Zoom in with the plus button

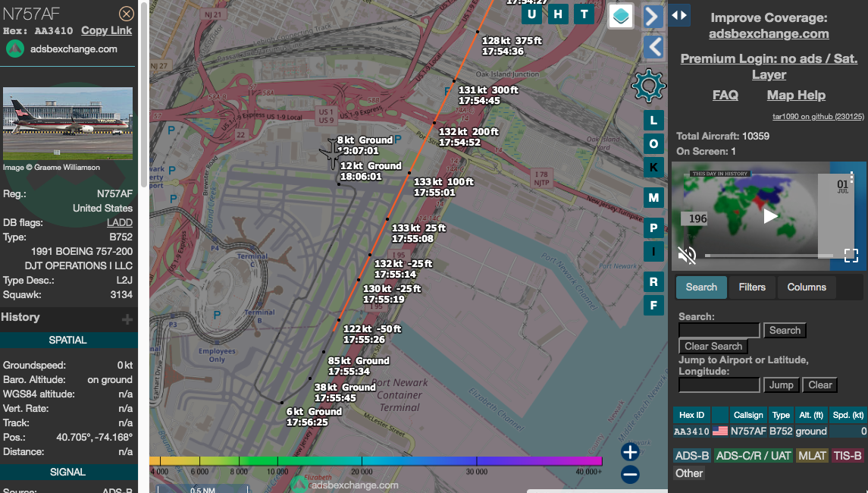point(630,452)
